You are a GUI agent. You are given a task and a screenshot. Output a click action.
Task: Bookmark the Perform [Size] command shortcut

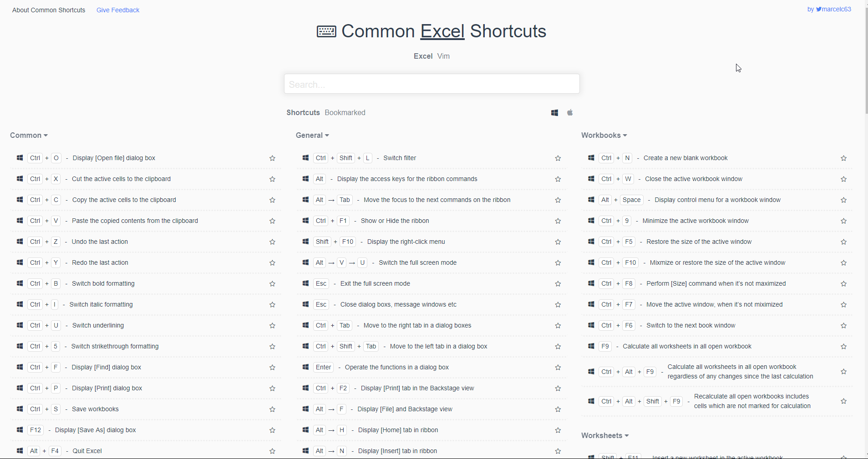pos(843,284)
